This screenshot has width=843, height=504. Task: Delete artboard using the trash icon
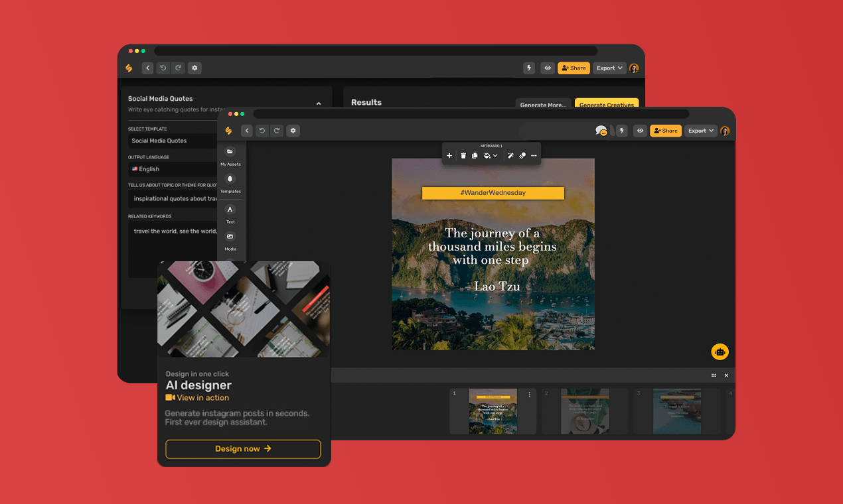[x=463, y=156]
